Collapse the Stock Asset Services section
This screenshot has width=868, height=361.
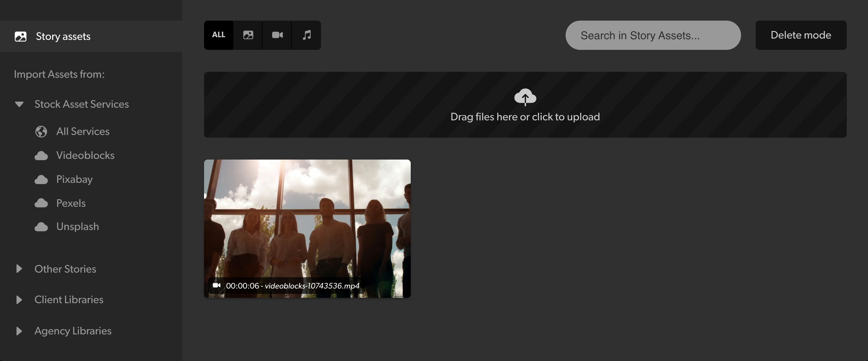(x=19, y=104)
